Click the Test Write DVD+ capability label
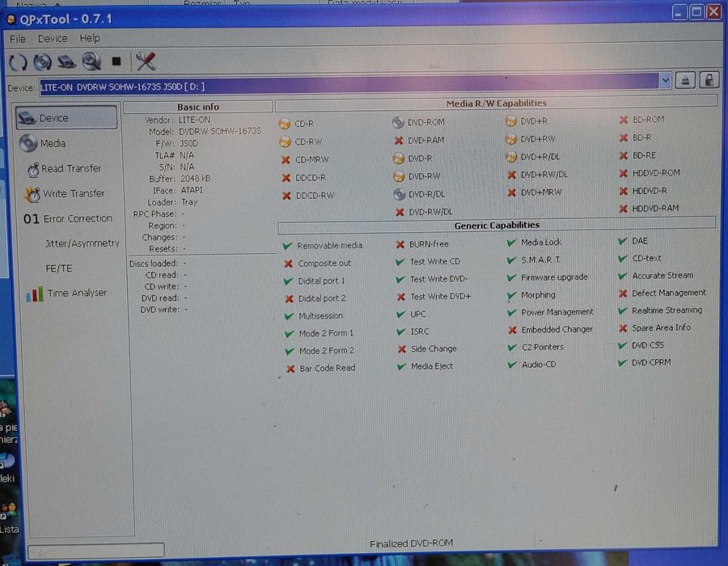Viewport: 728px width, 566px height. tap(441, 297)
